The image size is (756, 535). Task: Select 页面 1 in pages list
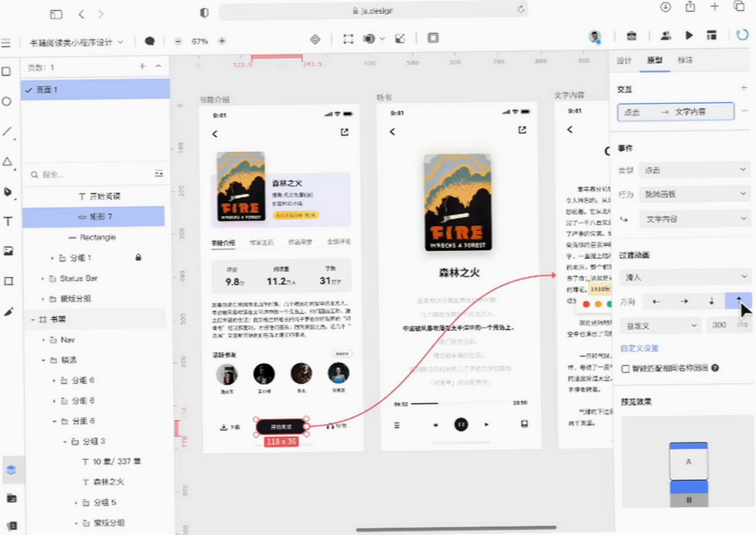(96, 89)
